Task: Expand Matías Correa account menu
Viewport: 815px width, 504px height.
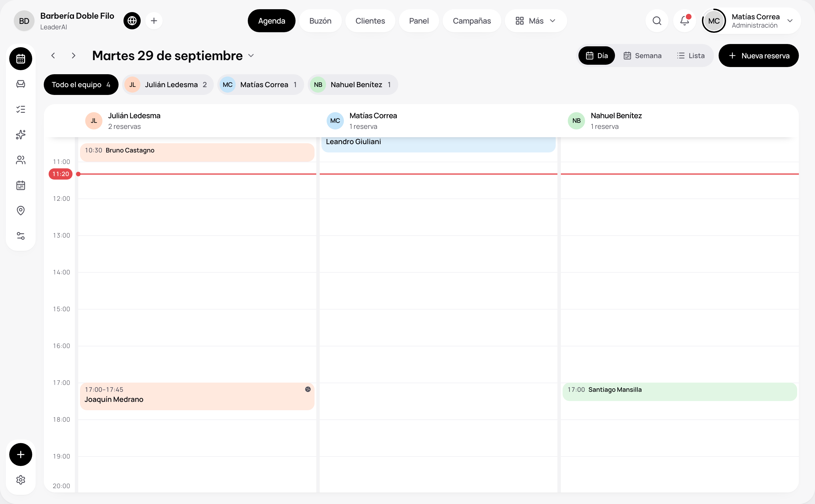Action: point(752,21)
